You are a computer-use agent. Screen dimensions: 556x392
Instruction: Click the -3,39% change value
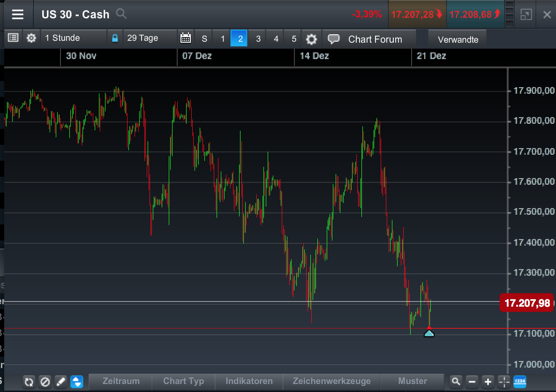tap(367, 15)
